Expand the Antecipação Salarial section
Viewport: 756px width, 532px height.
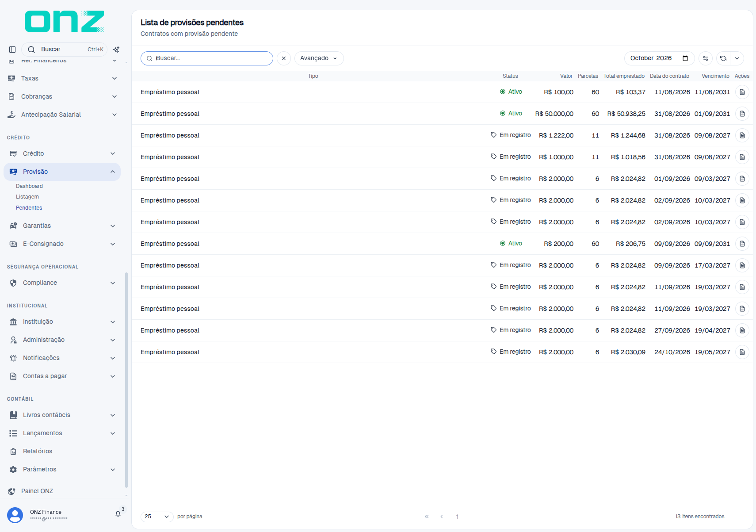point(62,115)
